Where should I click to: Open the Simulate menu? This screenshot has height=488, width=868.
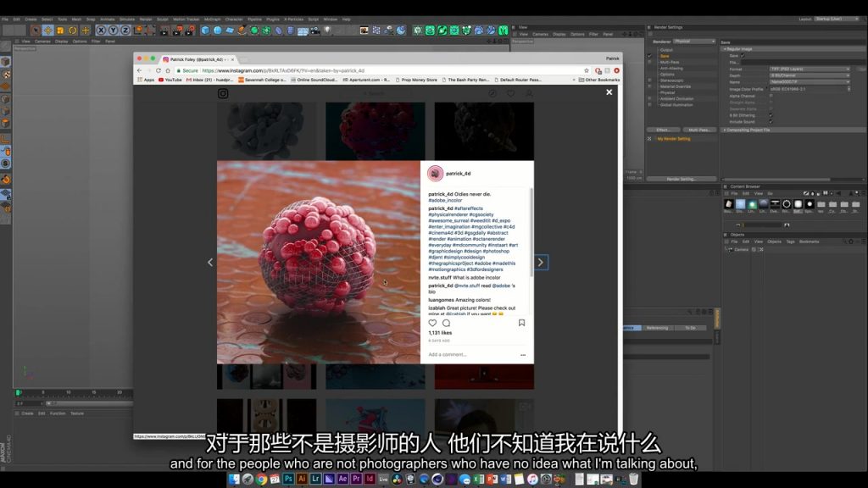click(x=127, y=19)
